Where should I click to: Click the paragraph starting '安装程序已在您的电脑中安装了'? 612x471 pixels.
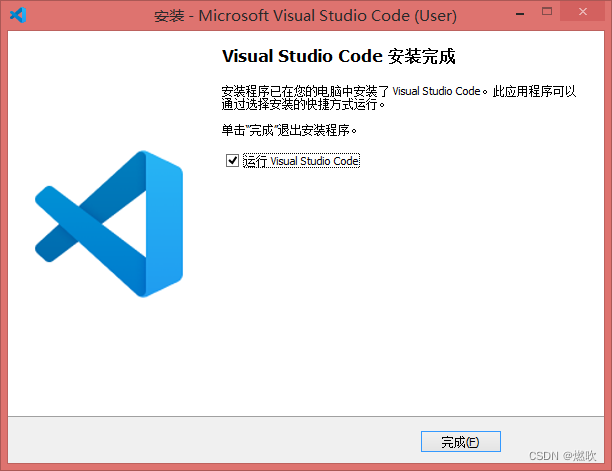399,98
